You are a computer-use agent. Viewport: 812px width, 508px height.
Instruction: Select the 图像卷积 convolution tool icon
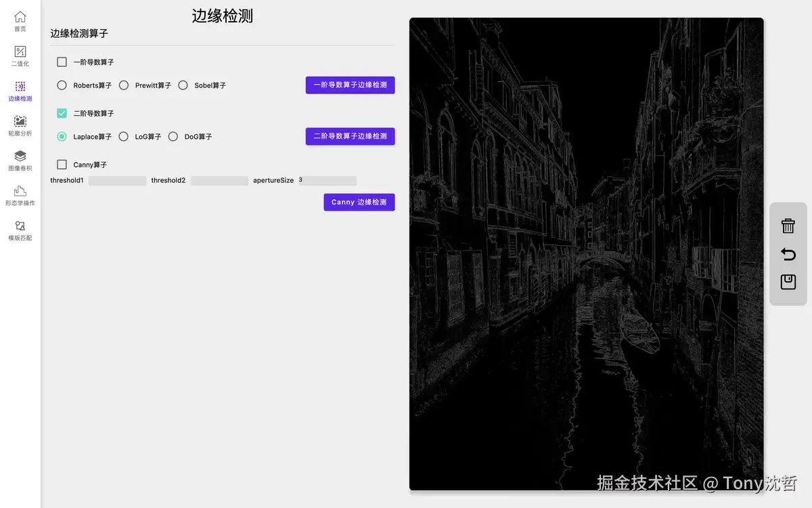click(x=20, y=160)
